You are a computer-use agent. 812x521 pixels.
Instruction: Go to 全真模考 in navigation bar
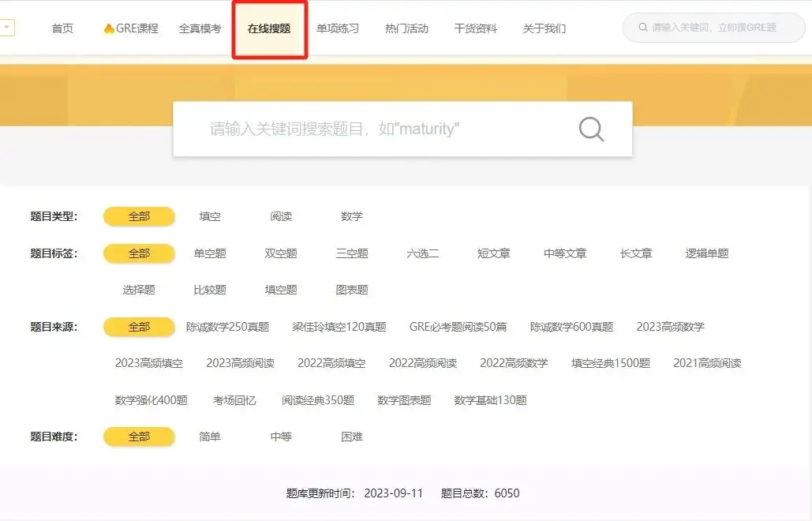click(200, 28)
